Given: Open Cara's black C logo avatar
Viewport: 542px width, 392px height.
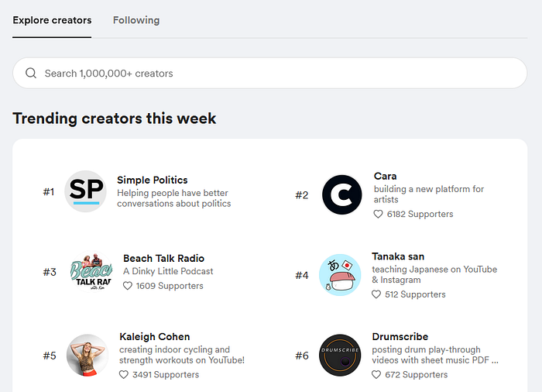Looking at the screenshot, I should [x=342, y=194].
